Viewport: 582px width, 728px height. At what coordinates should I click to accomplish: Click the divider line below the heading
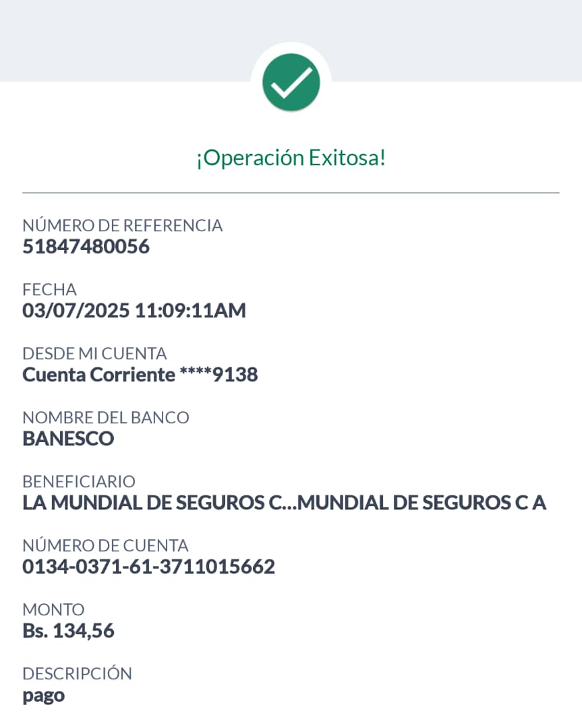[291, 193]
